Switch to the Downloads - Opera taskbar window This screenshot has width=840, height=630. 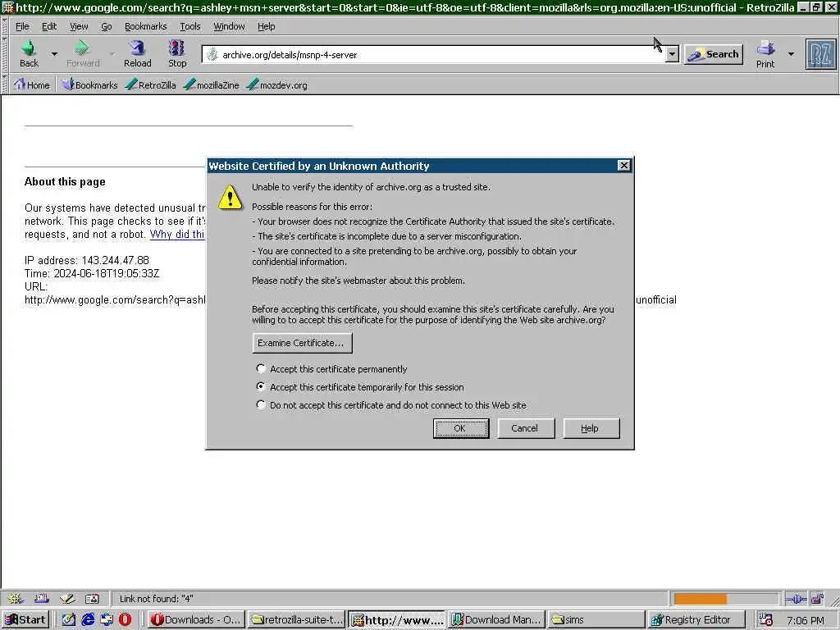(x=195, y=619)
